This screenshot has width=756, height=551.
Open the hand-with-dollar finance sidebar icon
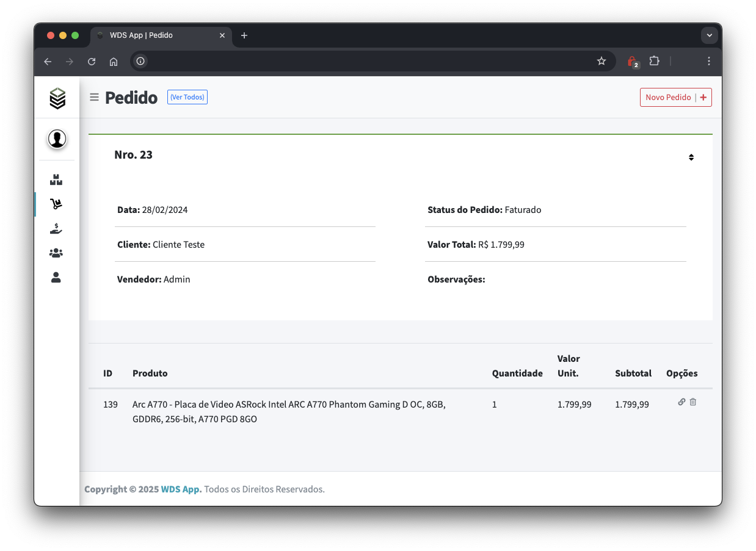click(56, 229)
